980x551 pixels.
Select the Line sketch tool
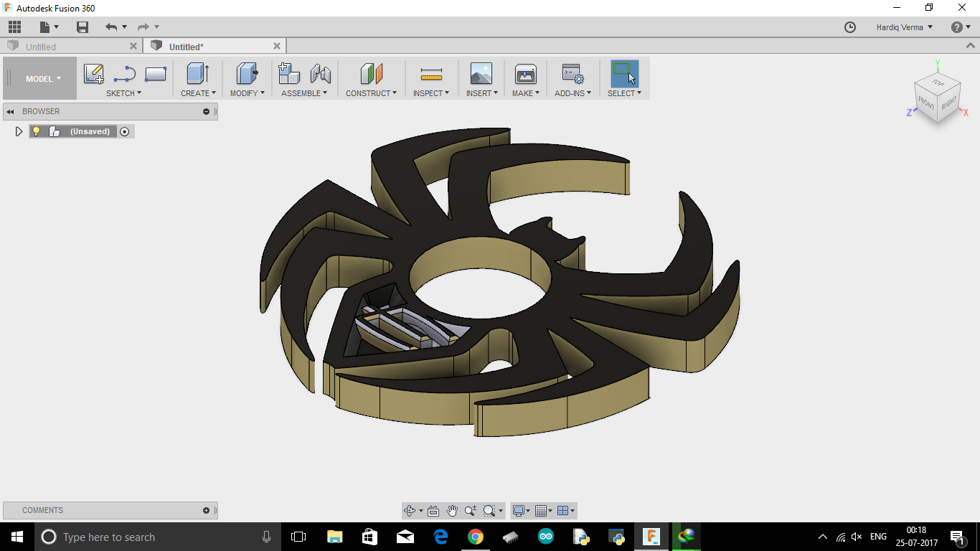(125, 74)
